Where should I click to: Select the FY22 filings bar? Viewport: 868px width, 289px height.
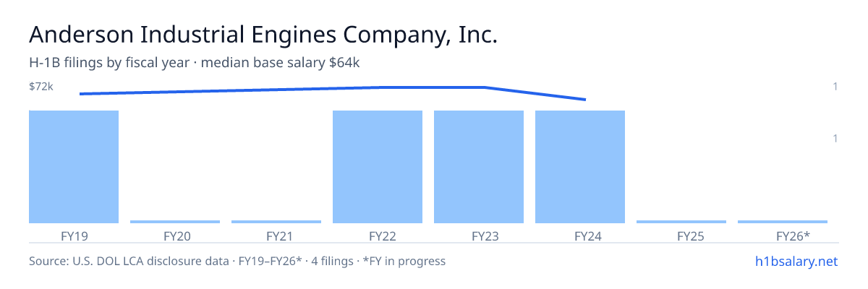point(378,167)
